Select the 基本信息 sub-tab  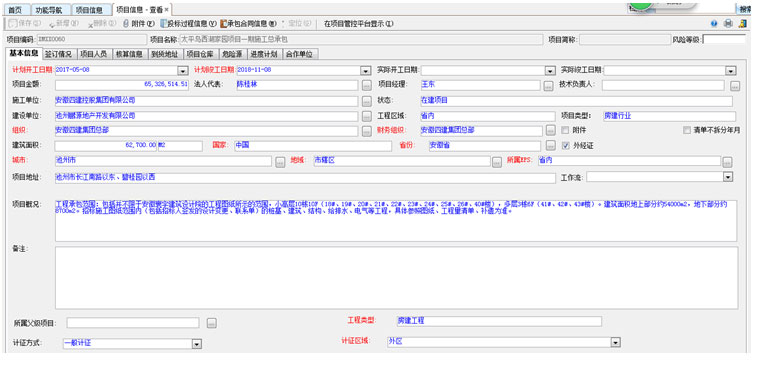click(x=24, y=53)
